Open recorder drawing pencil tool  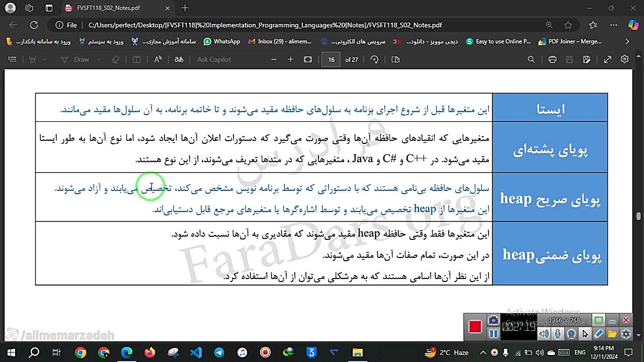[599, 334]
